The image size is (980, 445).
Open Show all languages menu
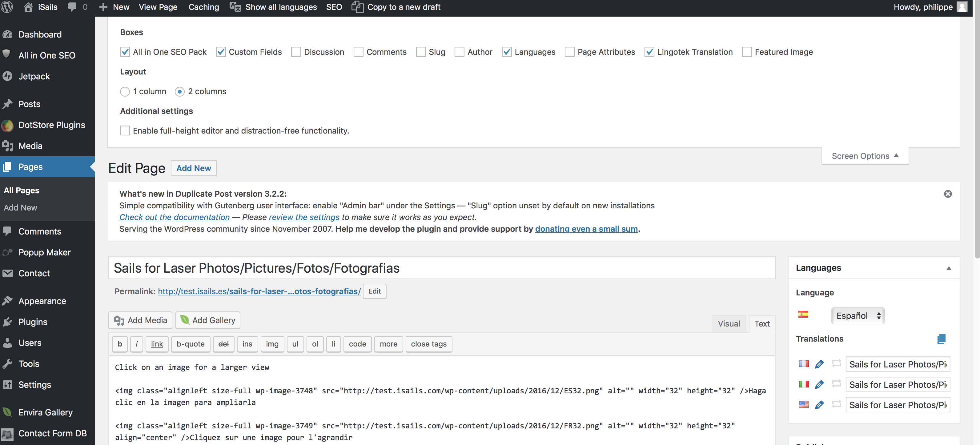click(x=274, y=7)
